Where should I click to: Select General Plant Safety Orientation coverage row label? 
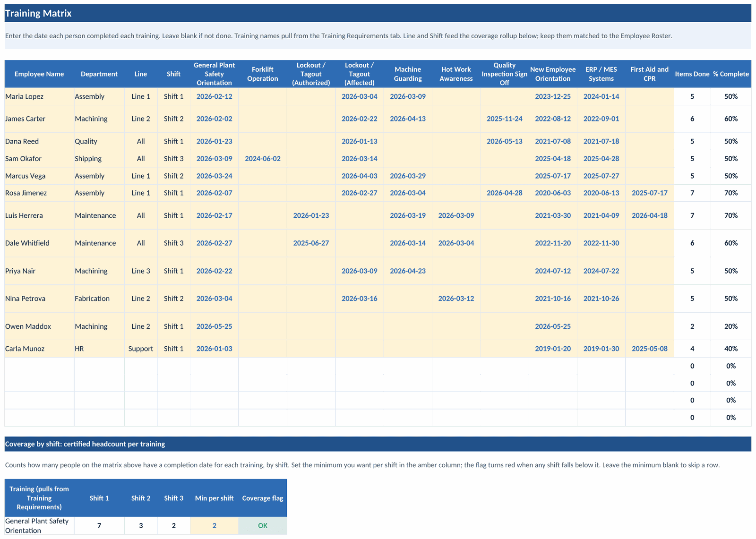[39, 526]
